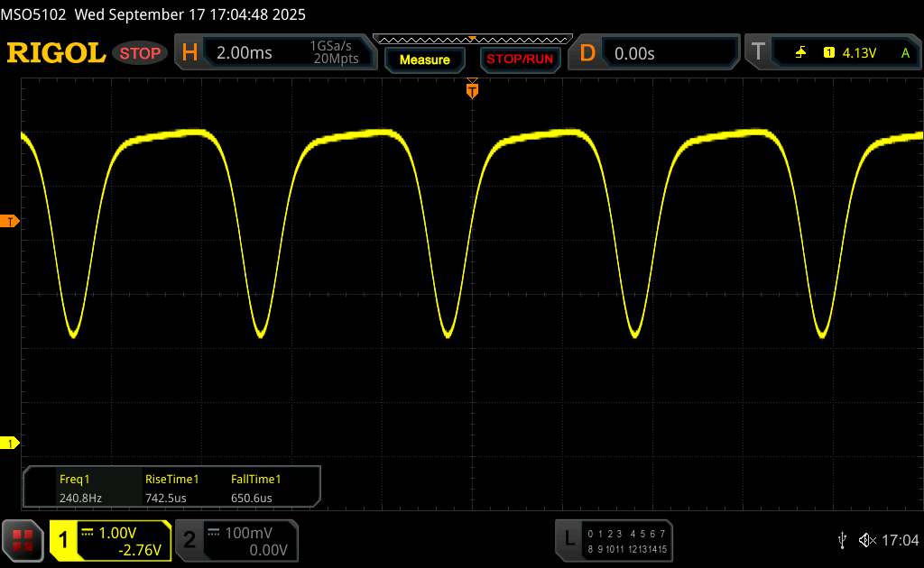Open the Measure menu

click(x=424, y=60)
